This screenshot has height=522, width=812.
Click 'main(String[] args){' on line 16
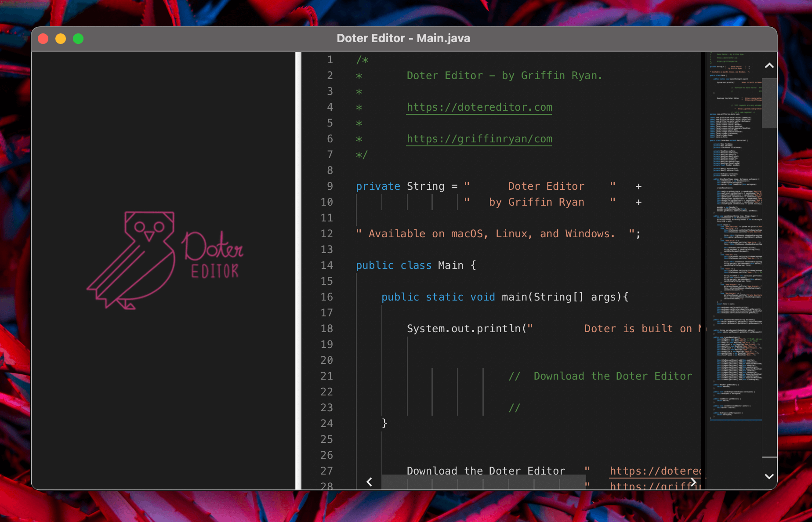pos(565,297)
